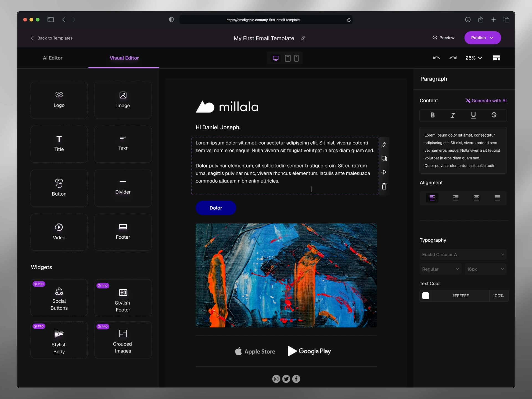532x399 pixels.
Task: Redo the last undone action
Action: point(453,58)
